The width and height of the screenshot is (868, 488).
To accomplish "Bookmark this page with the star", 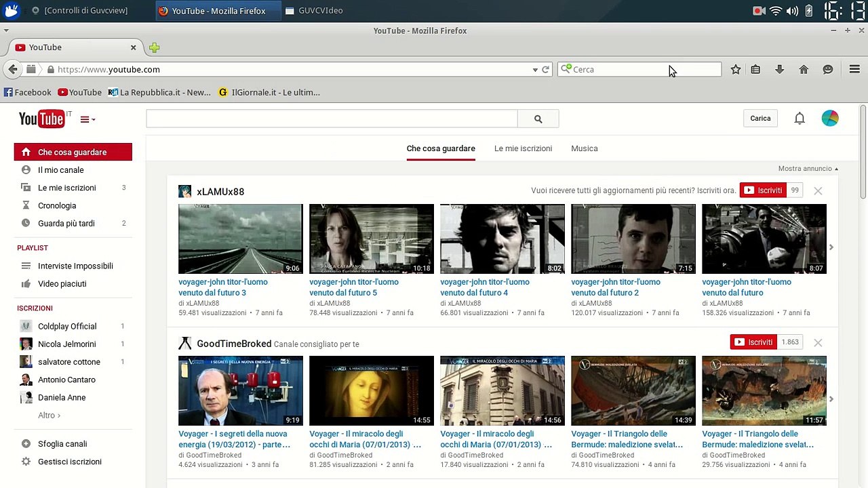I will [736, 69].
